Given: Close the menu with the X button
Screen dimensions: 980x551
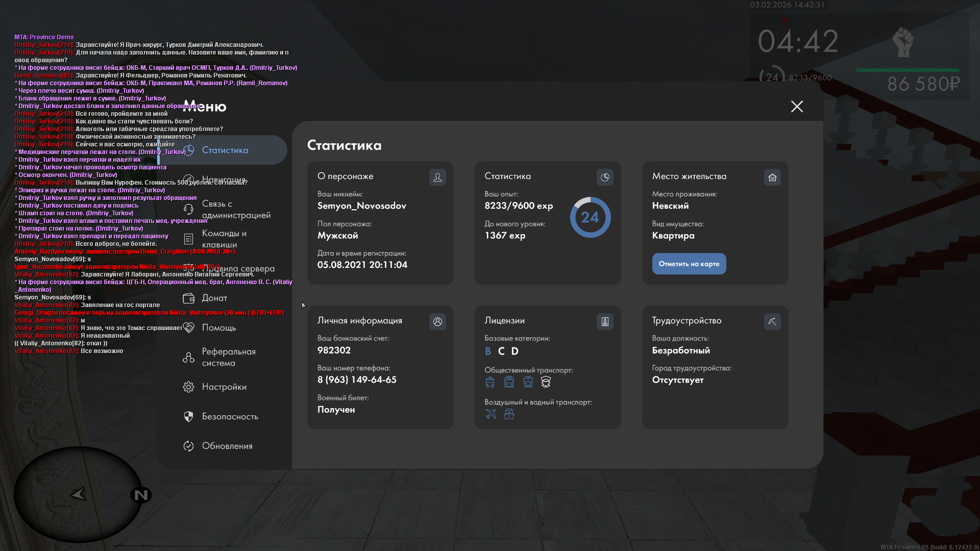Looking at the screenshot, I should tap(797, 106).
